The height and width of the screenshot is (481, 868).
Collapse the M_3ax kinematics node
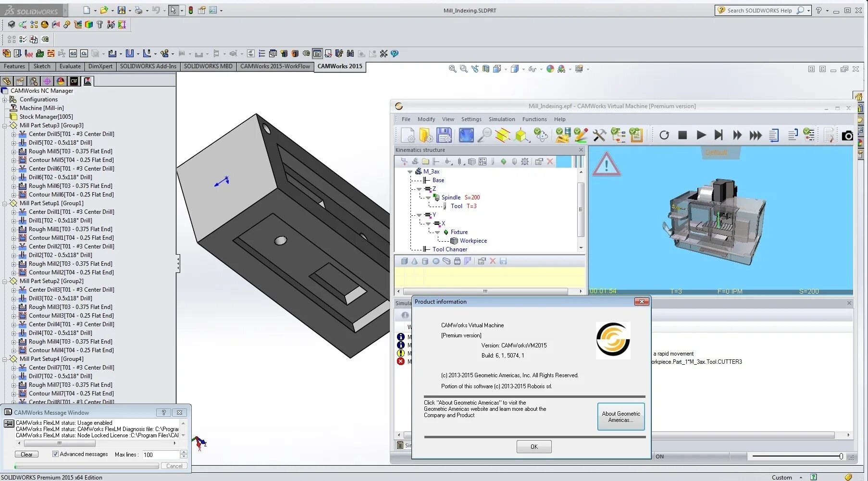coord(410,172)
